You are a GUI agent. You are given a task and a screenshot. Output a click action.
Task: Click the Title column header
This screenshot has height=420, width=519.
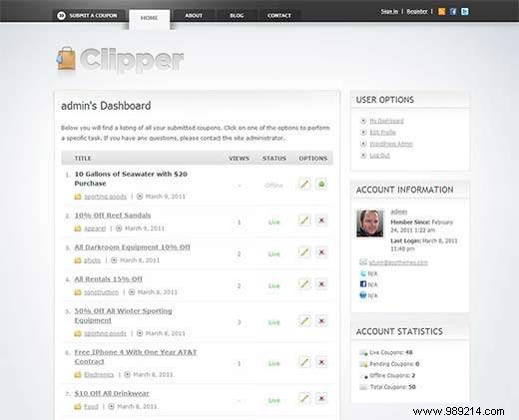tap(83, 159)
